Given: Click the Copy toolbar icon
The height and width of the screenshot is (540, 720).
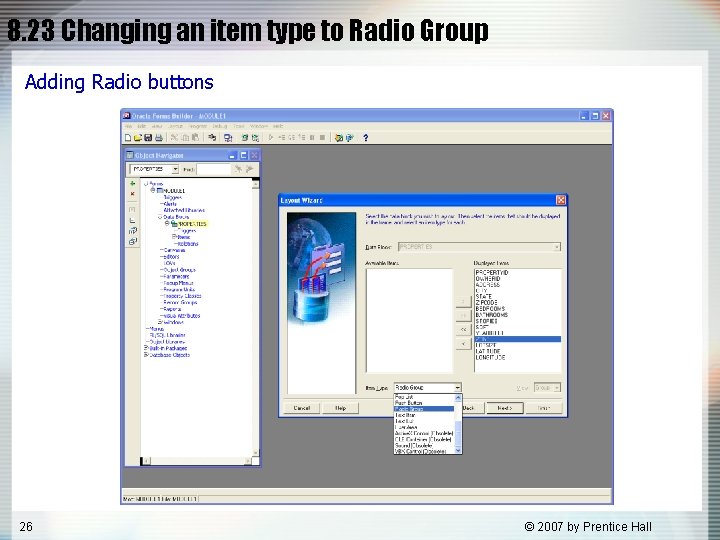Looking at the screenshot, I should click(185, 138).
